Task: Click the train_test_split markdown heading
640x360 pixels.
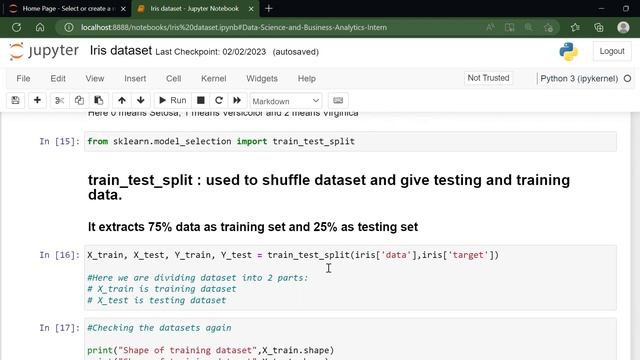Action: tap(329, 187)
